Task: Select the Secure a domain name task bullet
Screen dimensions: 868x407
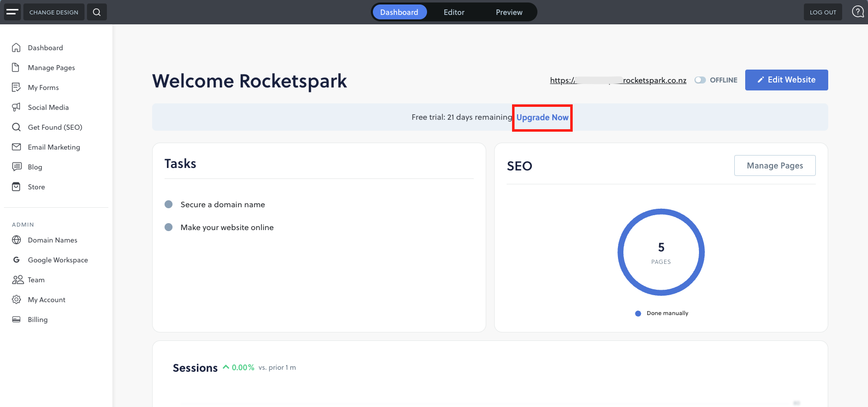Action: (x=169, y=204)
